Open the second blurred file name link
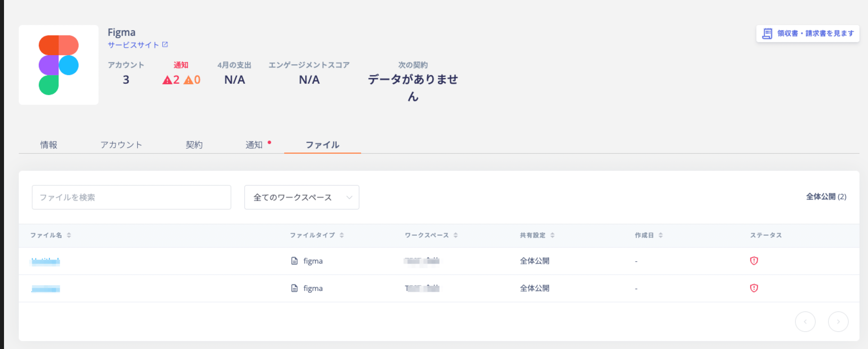Image resolution: width=868 pixels, height=349 pixels. click(x=46, y=289)
